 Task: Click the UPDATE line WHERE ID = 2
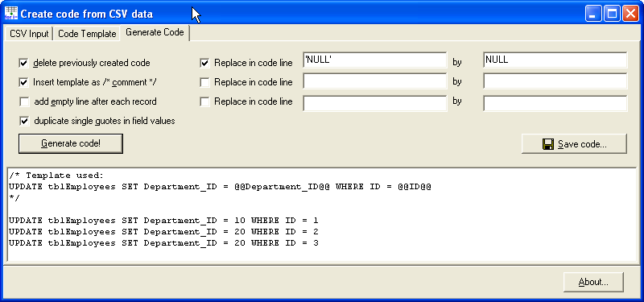[163, 232]
